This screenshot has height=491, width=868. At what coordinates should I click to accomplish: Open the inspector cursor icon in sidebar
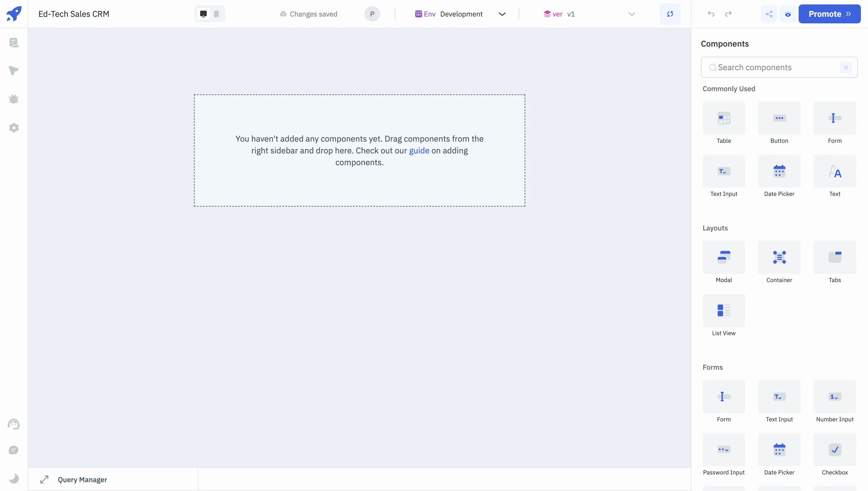(14, 71)
